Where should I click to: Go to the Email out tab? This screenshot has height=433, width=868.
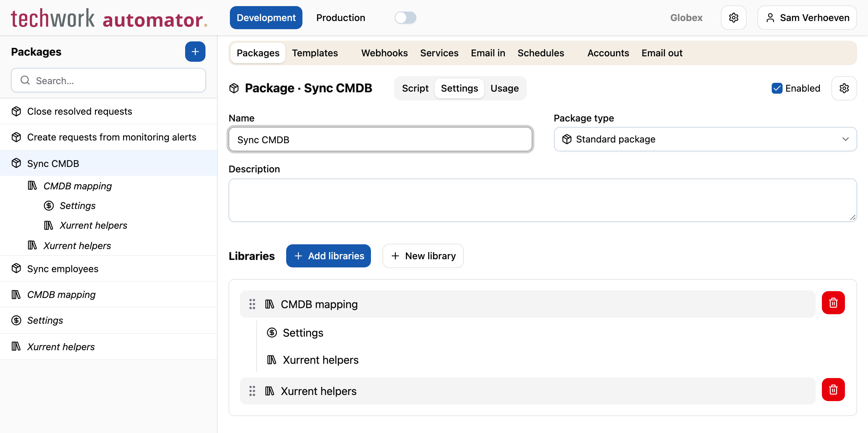point(662,53)
